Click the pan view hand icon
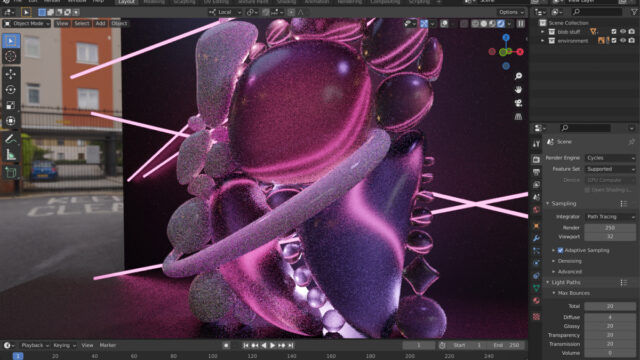The width and height of the screenshot is (640, 360). point(518,89)
